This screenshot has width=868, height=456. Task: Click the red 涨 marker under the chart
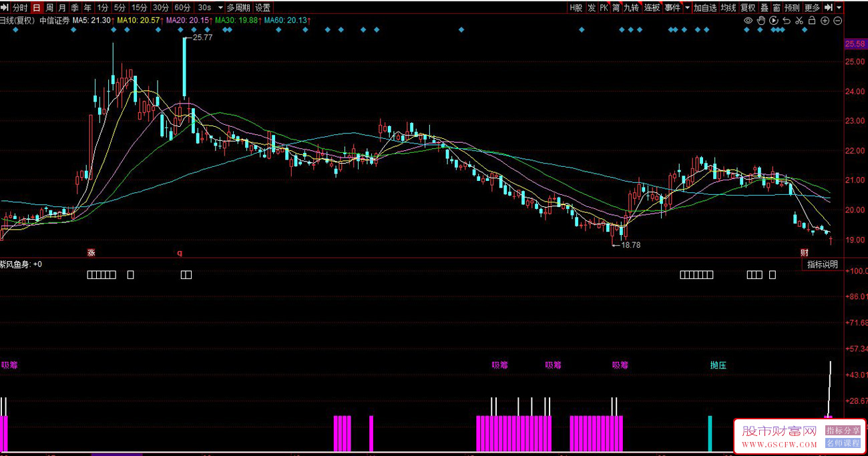point(91,253)
